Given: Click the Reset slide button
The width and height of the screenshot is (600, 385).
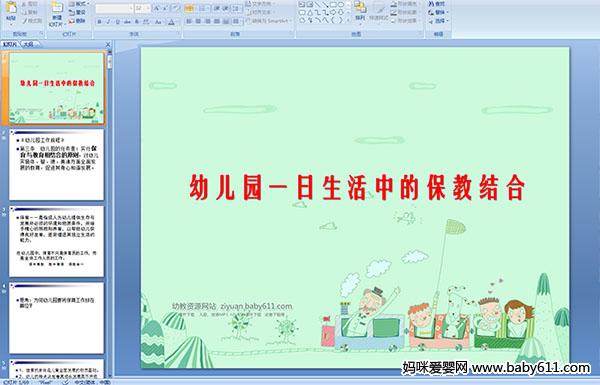Looking at the screenshot, I should click(x=77, y=12).
